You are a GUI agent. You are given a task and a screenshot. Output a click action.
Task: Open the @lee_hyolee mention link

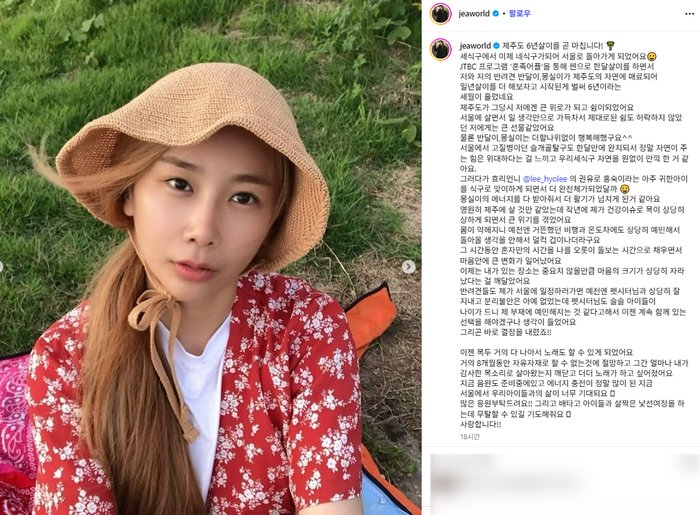(x=545, y=179)
